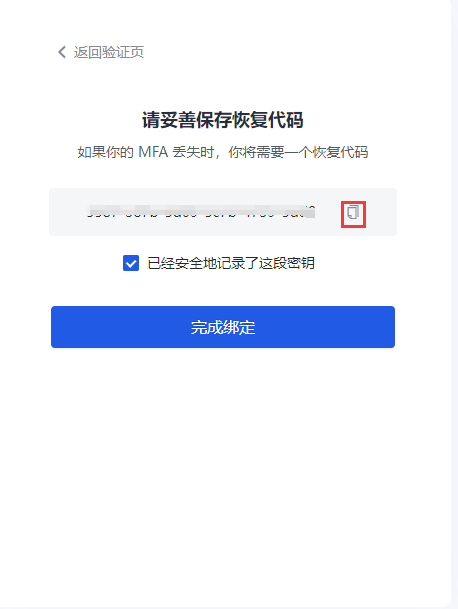The image size is (458, 609).
Task: Click the gray recovery code box background
Action: (223, 212)
